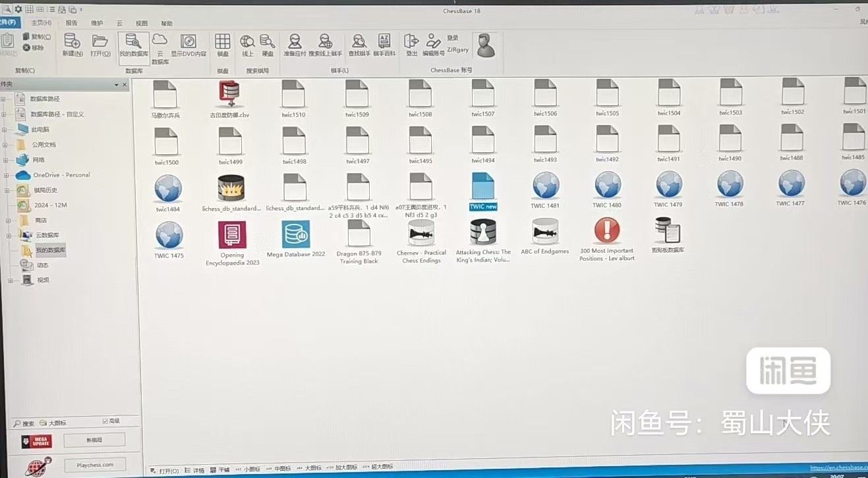Click the gear settings icon in title bar
Viewport: 868px width, 478px height.
click(18, 9)
